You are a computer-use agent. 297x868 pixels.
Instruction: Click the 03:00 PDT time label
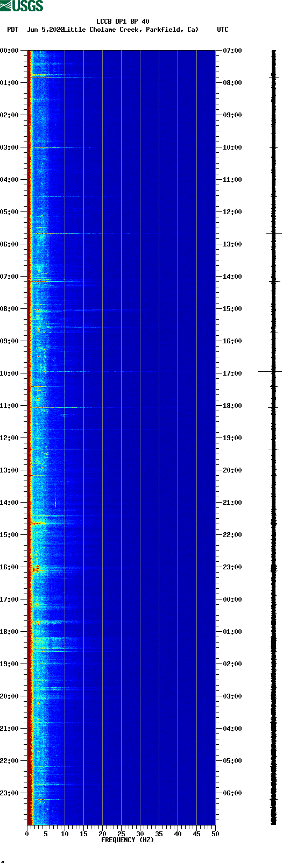coord(10,147)
